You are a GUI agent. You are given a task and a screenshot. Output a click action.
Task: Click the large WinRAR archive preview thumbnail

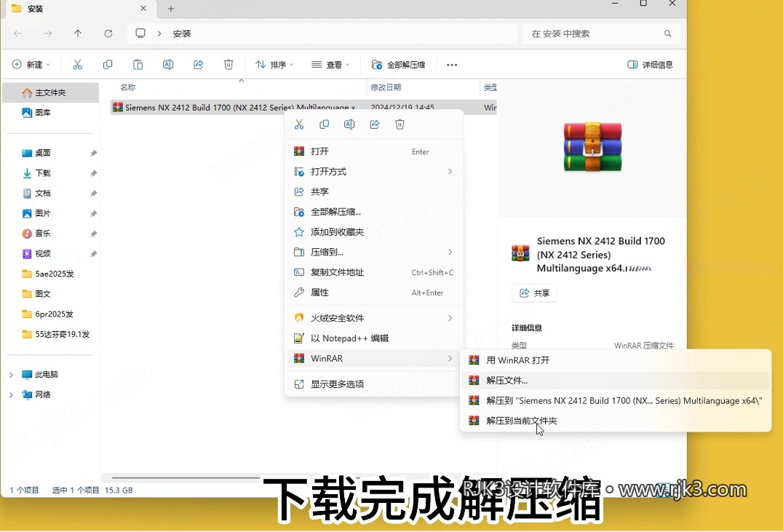(593, 147)
